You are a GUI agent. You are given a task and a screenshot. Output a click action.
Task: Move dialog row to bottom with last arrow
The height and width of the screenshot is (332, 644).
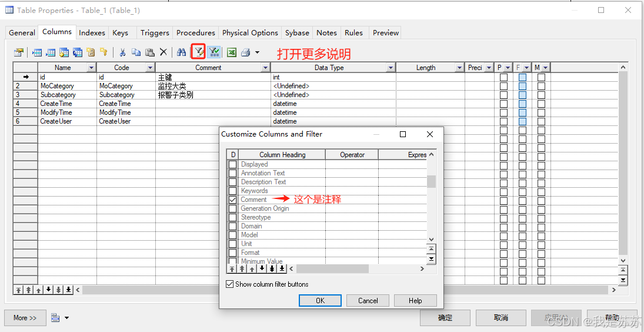[282, 269]
